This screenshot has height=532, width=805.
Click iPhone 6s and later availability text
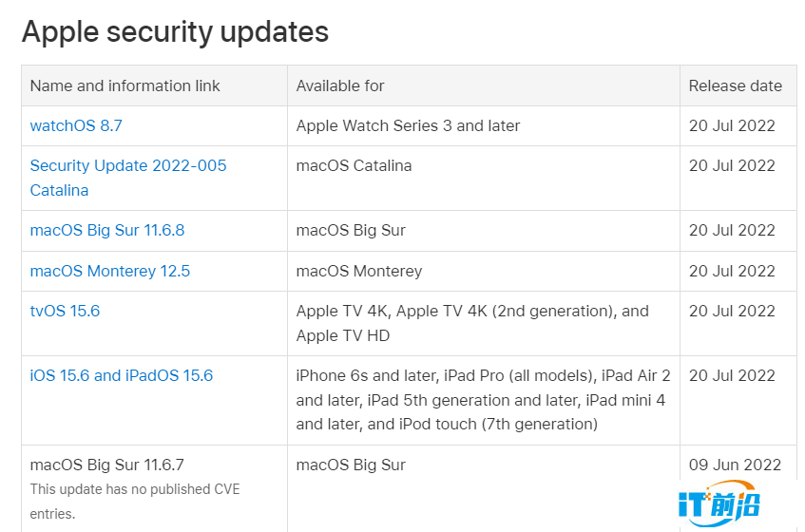[x=483, y=400]
